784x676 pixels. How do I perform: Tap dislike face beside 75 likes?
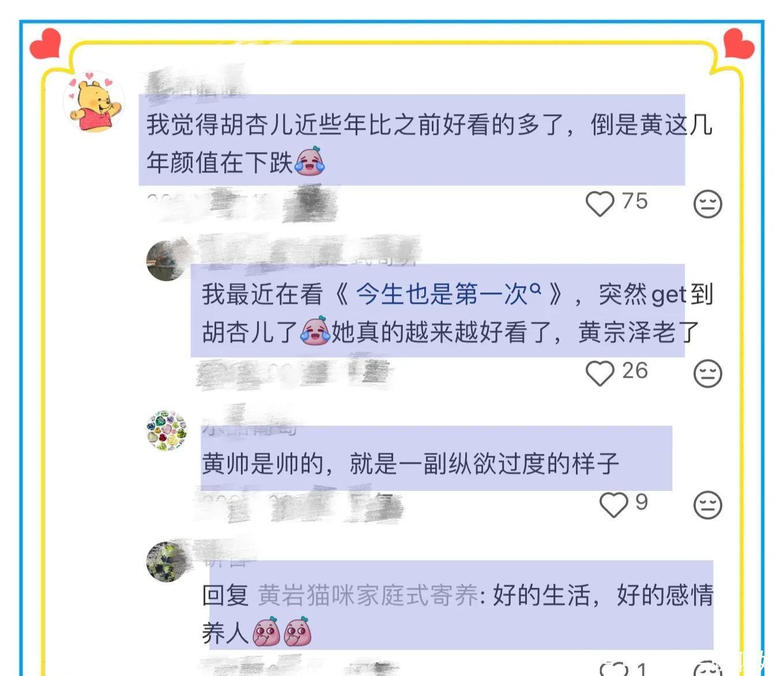tap(708, 204)
